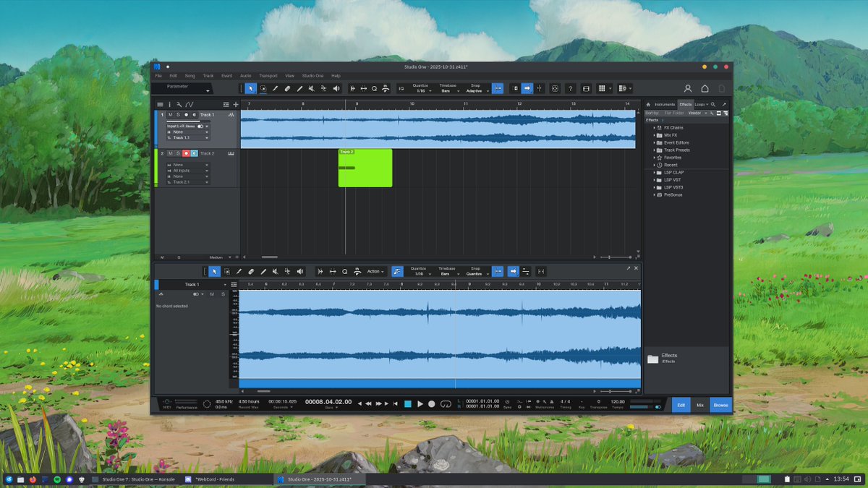Click the Action menu in the editor
The image size is (868, 488).
(375, 271)
